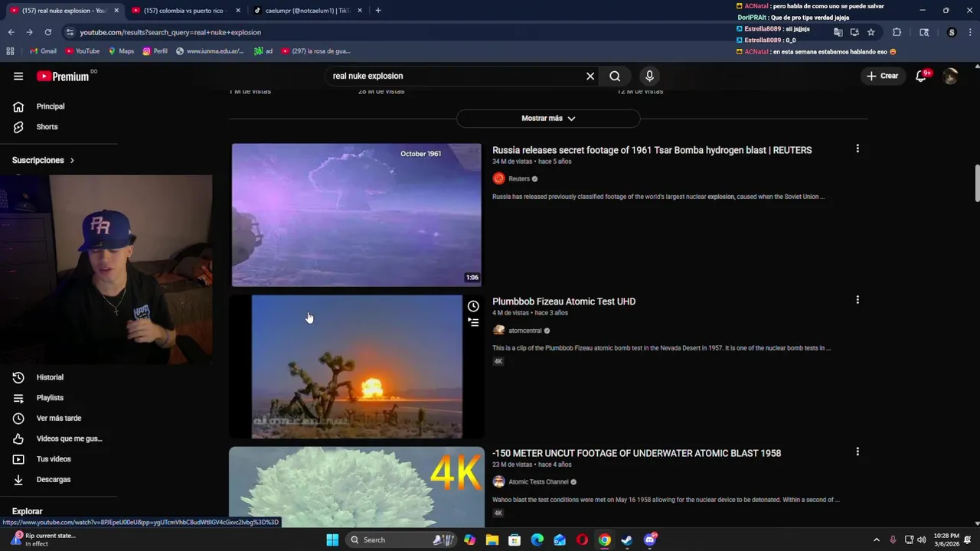Open the taskbar clock showing 10:28 PM
The width and height of the screenshot is (980, 551).
click(946, 540)
